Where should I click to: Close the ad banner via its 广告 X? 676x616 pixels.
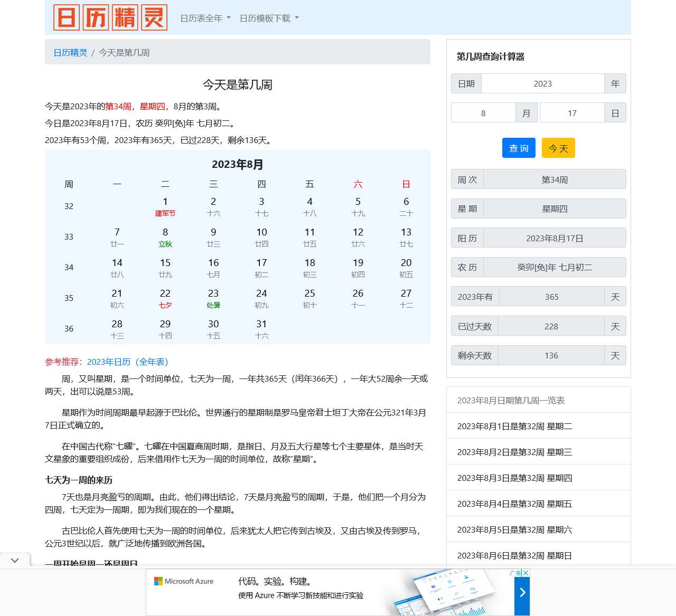[x=526, y=573]
